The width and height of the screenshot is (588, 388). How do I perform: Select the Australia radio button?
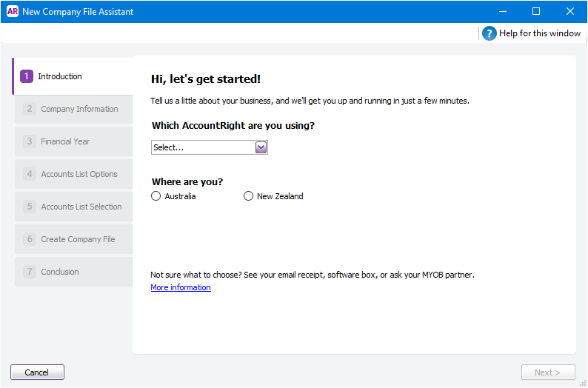[x=156, y=196]
